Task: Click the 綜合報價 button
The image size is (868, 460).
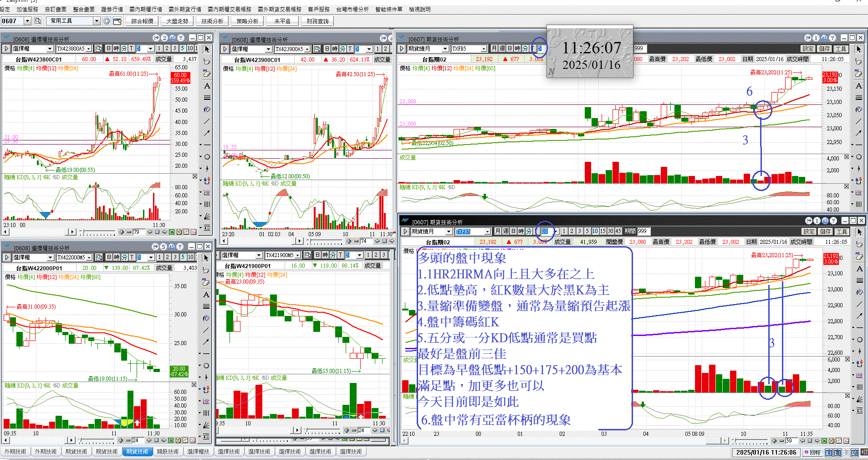Action: pyautogui.click(x=142, y=21)
